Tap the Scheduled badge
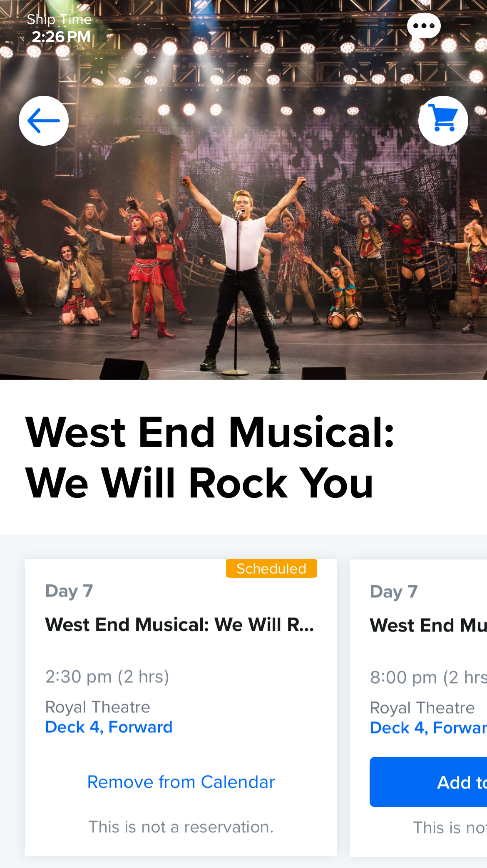 (271, 568)
